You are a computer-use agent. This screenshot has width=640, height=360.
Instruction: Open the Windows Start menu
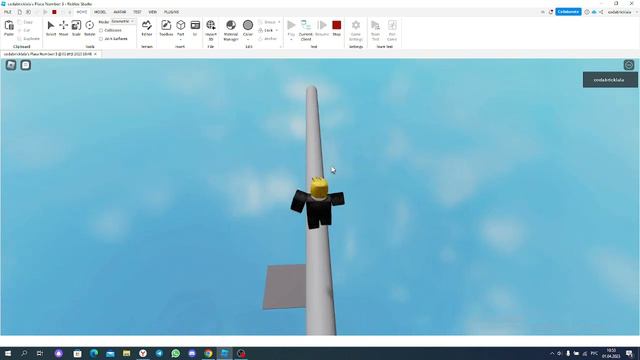coord(8,353)
